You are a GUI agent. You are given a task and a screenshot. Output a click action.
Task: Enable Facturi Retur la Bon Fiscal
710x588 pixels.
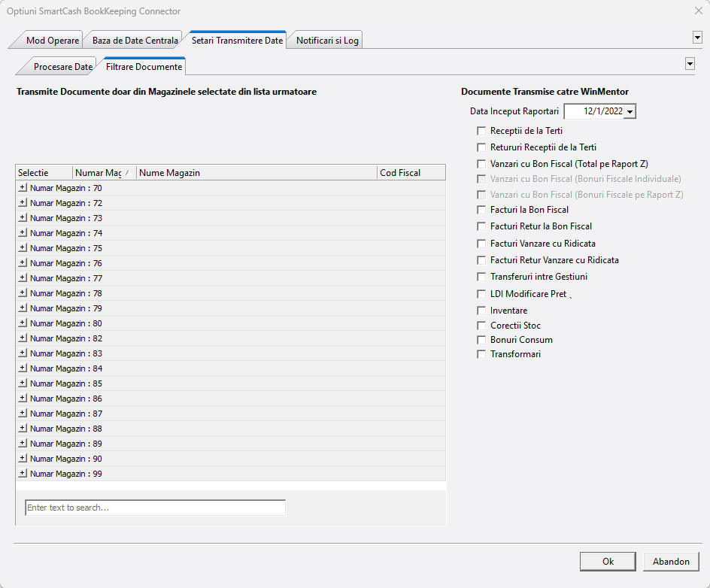481,226
